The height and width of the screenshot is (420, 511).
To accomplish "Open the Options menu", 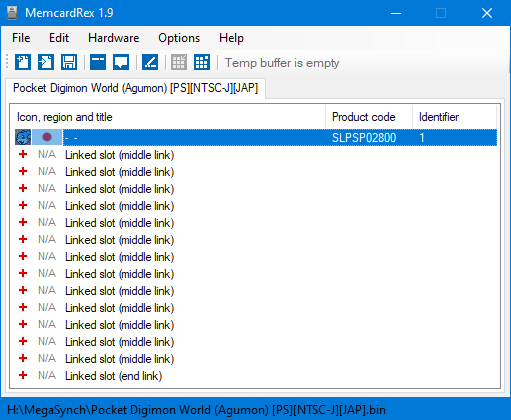I will [x=179, y=38].
